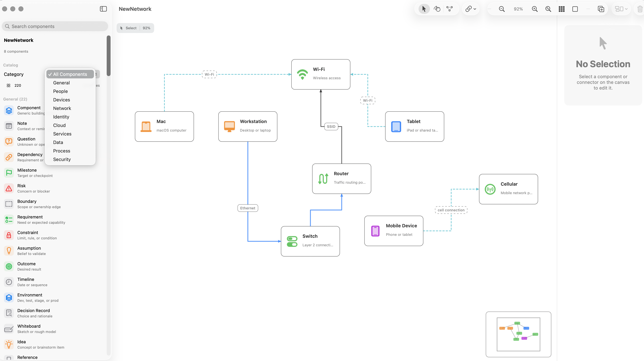Click the Wi-Fi label on Mac connector
Screen dimensions: 644x361
[x=209, y=74]
